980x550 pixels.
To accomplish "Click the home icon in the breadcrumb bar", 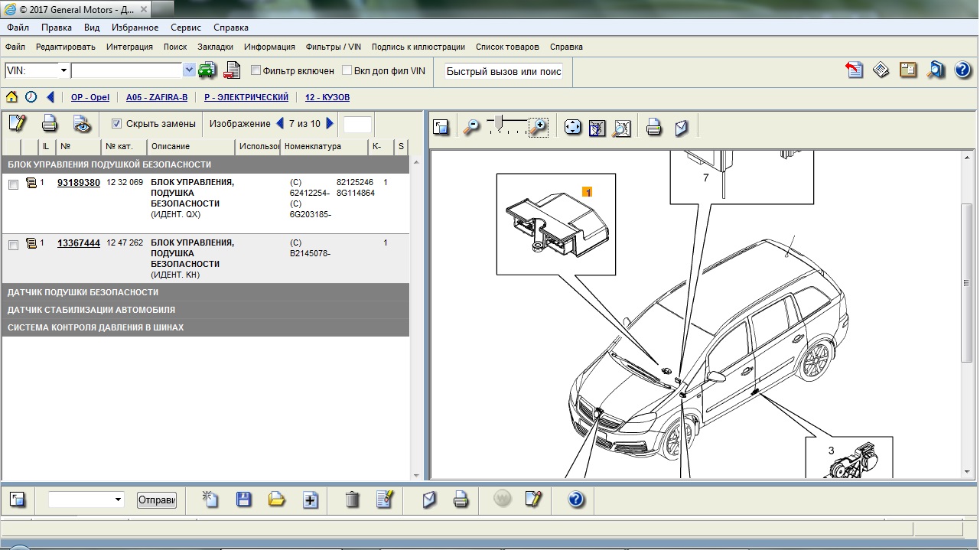I will point(12,97).
